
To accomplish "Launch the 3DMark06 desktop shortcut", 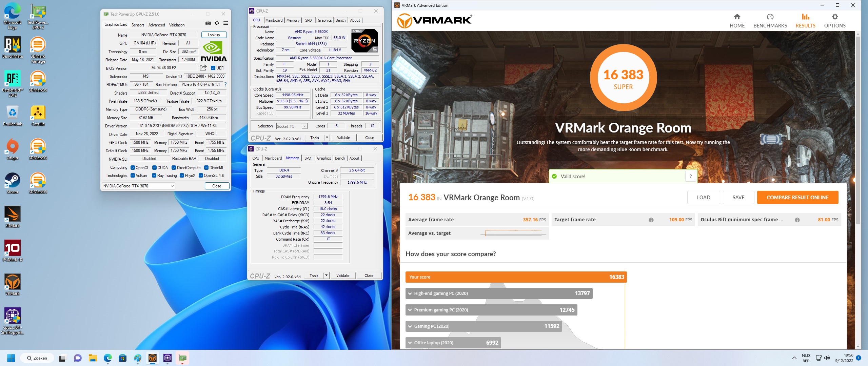I will [38, 81].
